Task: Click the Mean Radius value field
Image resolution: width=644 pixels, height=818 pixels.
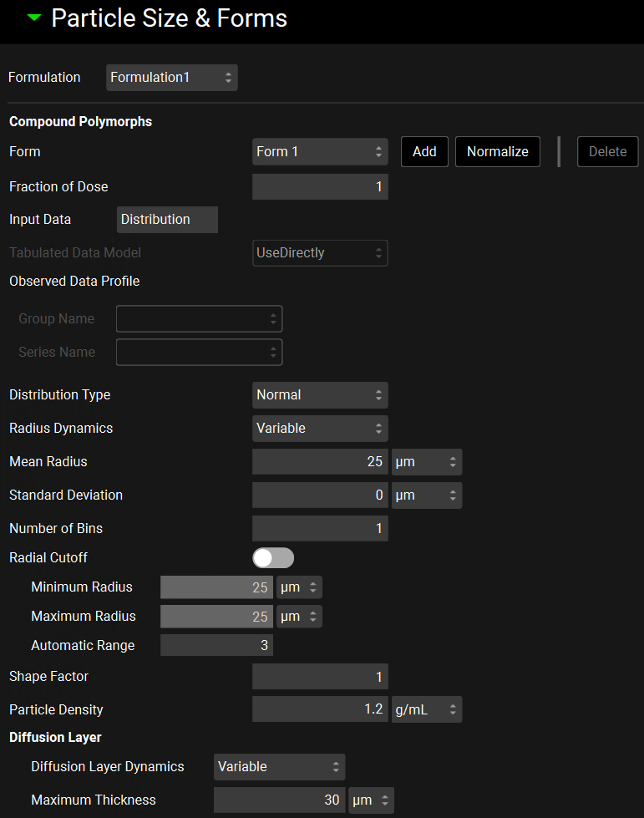Action: [320, 462]
